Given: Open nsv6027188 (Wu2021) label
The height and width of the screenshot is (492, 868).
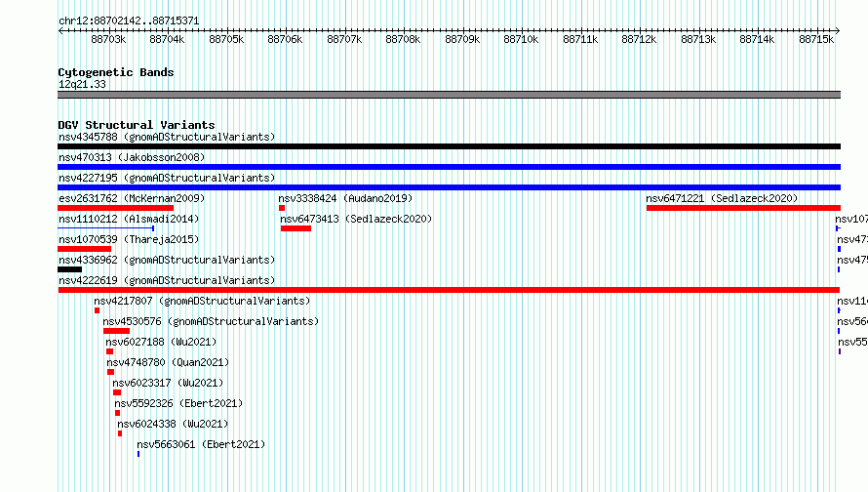Looking at the screenshot, I should coord(161,342).
